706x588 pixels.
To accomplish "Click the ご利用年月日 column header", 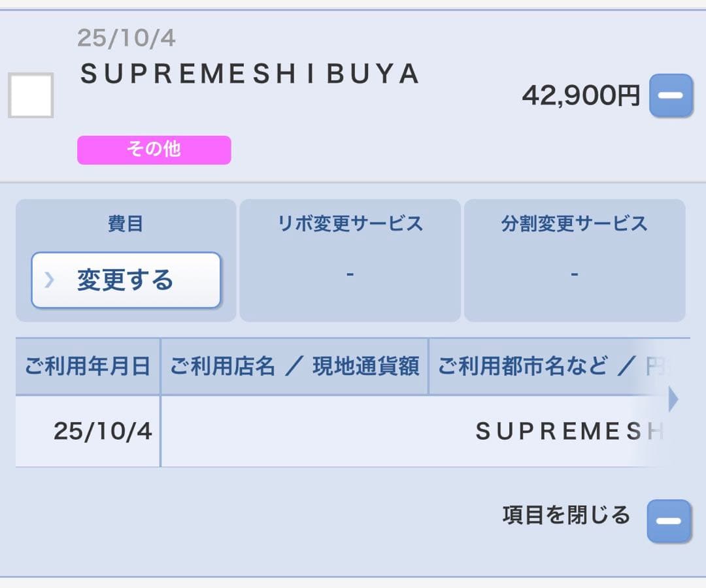I will point(87,367).
